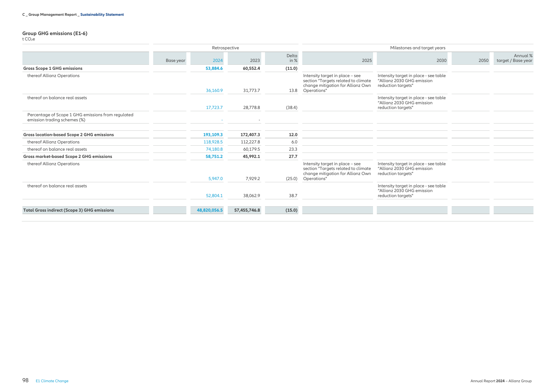Click the value 57,455,746.8
This screenshot has width=554, height=392.
coord(247,210)
